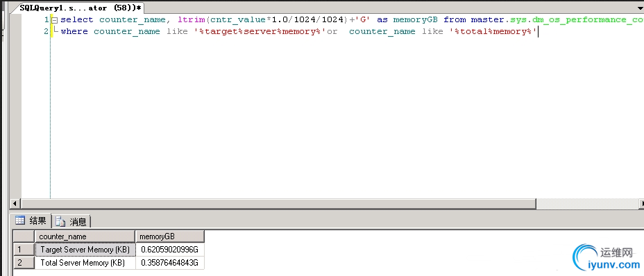Screen dimensions: 644x276
Task: Click the Total Server Memory (KB) cell
Action: pyautogui.click(x=85, y=262)
